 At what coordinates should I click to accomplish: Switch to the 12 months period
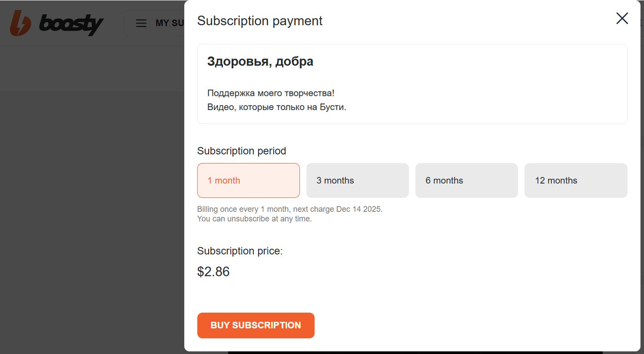point(575,181)
